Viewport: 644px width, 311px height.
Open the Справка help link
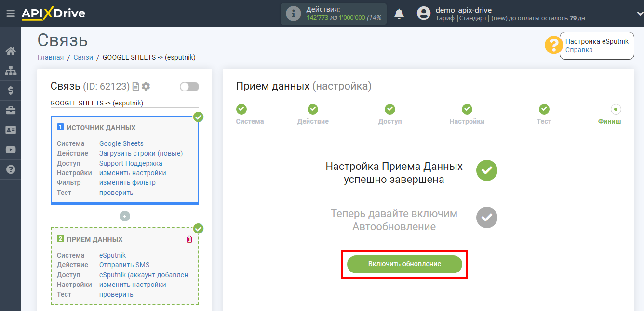click(579, 50)
